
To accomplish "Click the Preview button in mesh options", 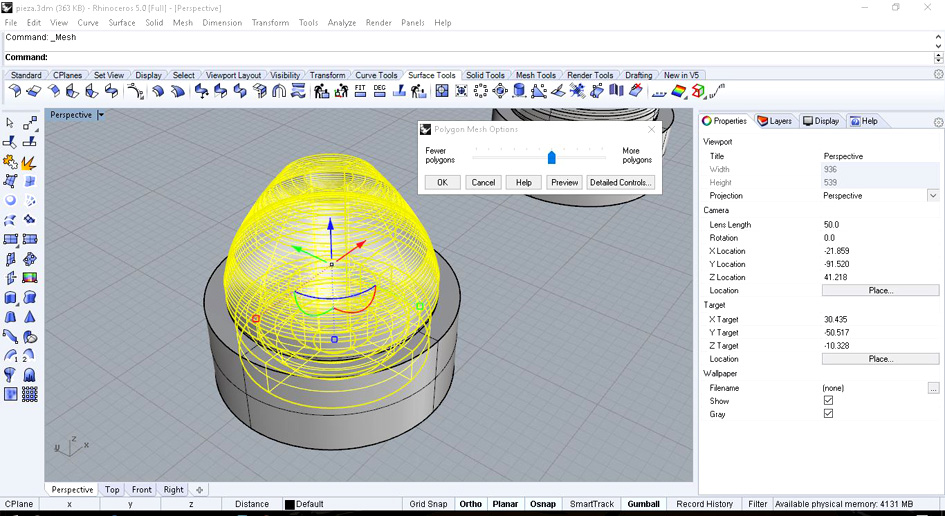I will tap(565, 182).
